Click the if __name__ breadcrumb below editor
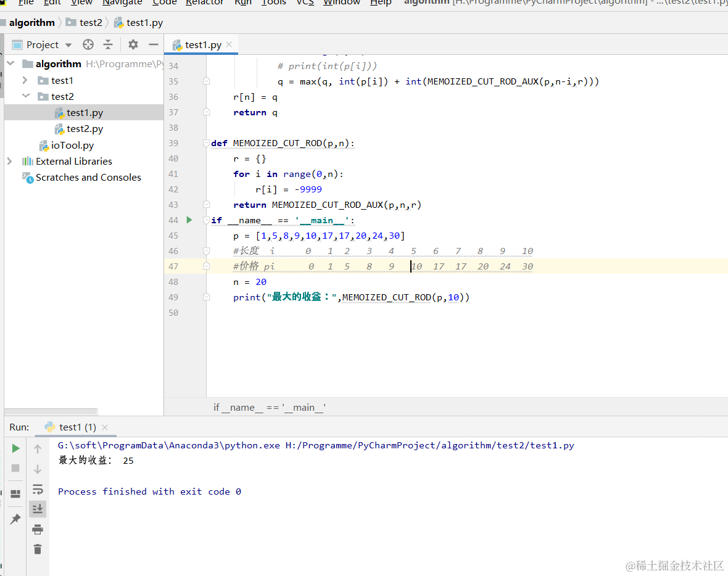 click(x=269, y=407)
